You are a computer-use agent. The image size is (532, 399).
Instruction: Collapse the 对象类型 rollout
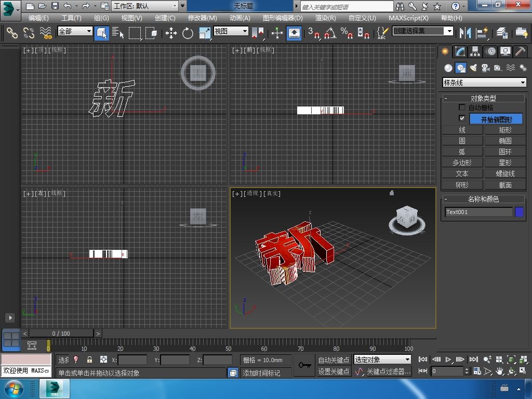(x=483, y=98)
